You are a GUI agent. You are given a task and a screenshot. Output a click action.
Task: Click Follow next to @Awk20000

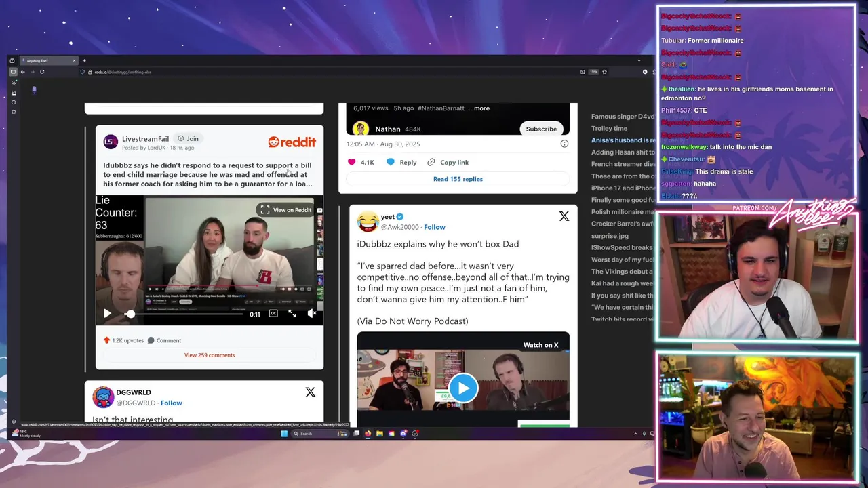pos(435,227)
